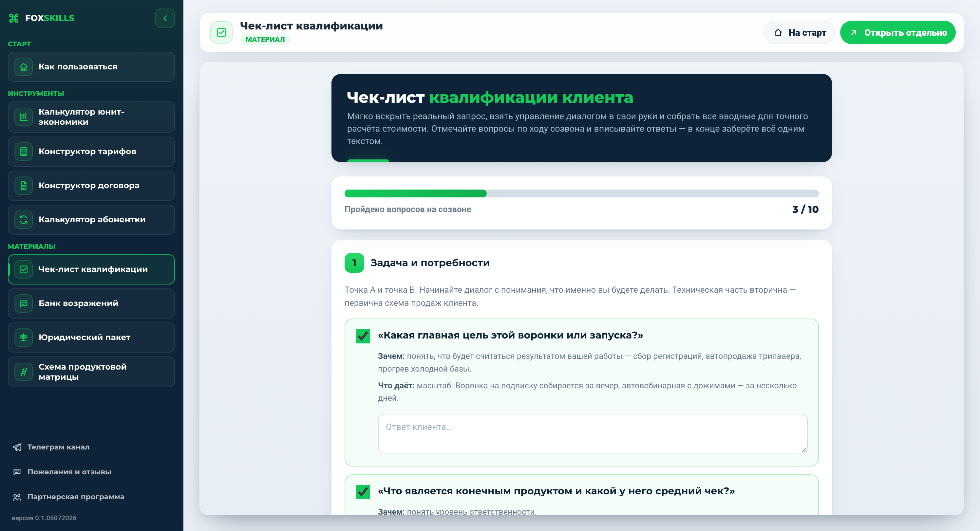The image size is (980, 531).
Task: Open Юридический пакет material
Action: coord(91,338)
